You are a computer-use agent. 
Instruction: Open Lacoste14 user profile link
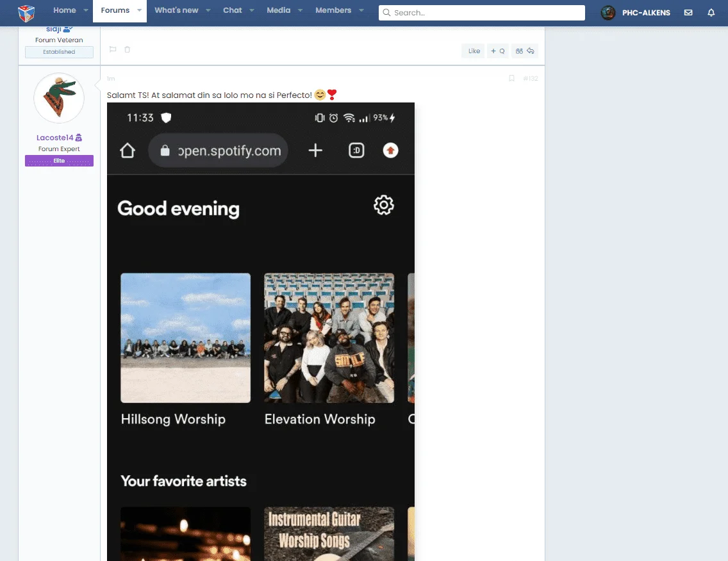[54, 137]
